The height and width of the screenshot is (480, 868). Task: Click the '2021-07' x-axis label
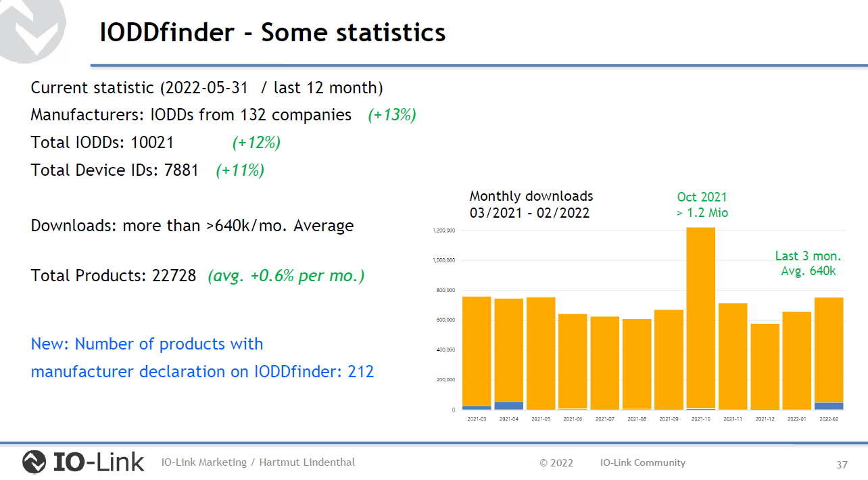[x=605, y=419]
